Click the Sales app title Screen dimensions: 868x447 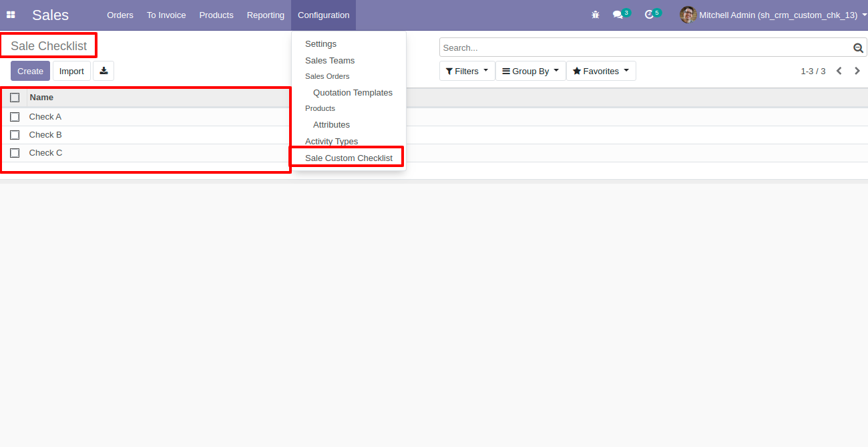[50, 15]
